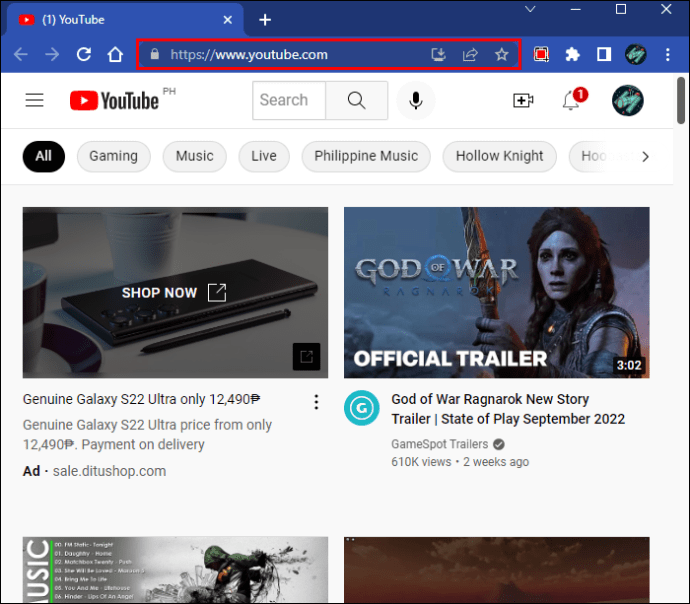
Task: Click the youtube.com address bar URL
Action: point(249,55)
